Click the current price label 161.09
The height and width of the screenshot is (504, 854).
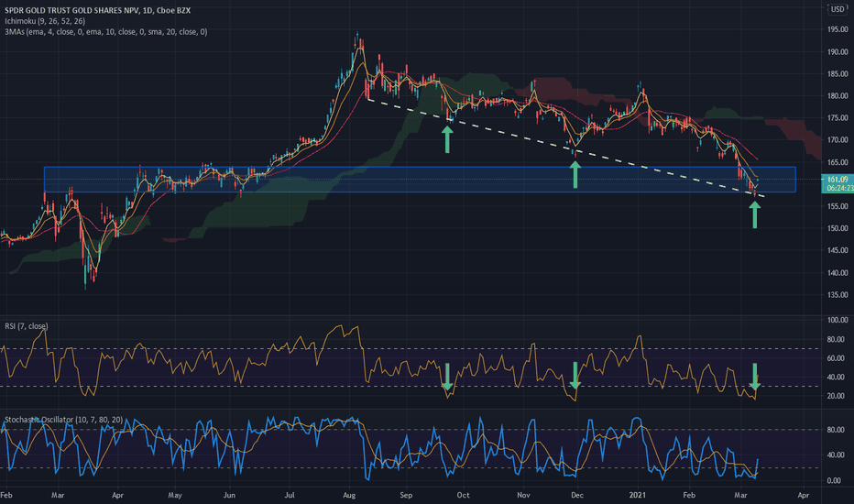pyautogui.click(x=838, y=180)
